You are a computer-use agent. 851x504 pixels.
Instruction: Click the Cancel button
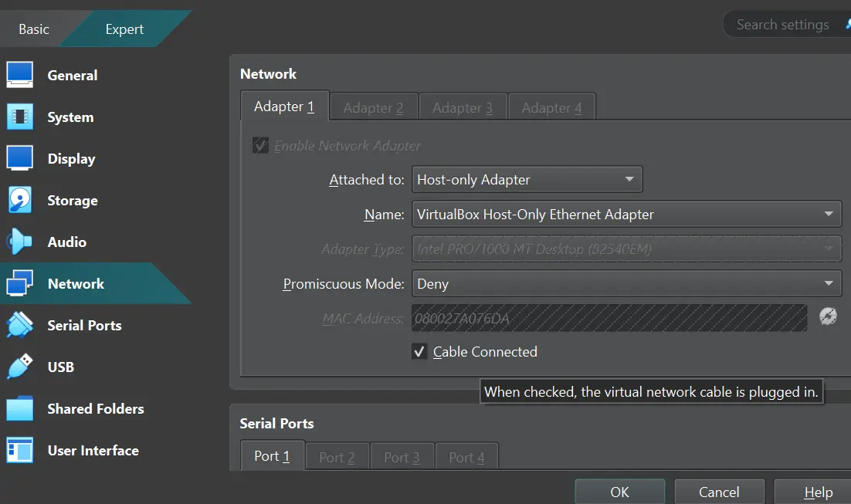point(719,492)
